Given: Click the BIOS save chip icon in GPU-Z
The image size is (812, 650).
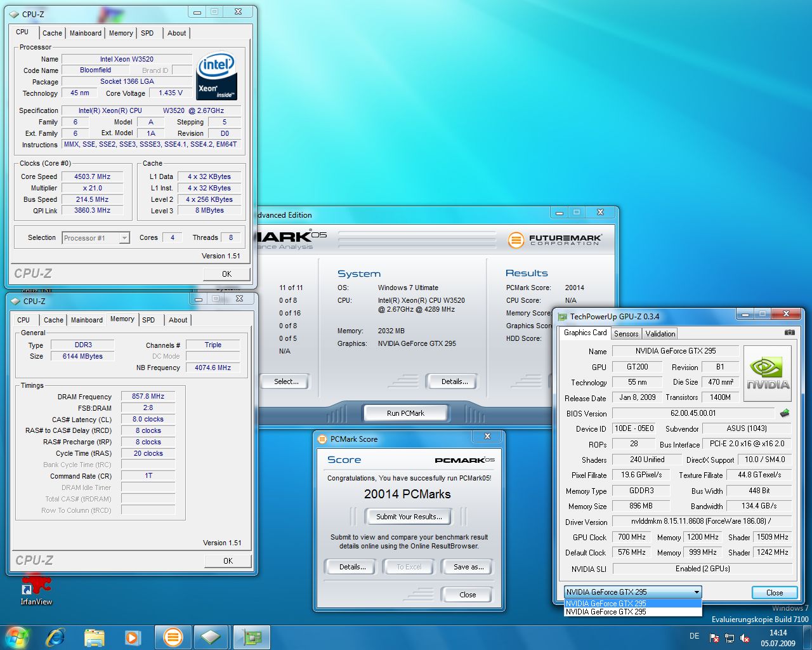Looking at the screenshot, I should [x=785, y=413].
